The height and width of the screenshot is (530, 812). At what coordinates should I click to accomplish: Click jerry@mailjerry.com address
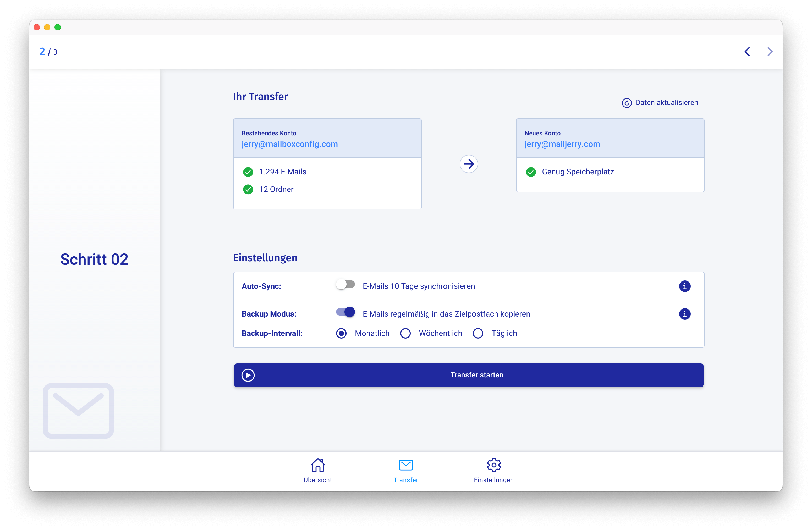[x=562, y=144]
